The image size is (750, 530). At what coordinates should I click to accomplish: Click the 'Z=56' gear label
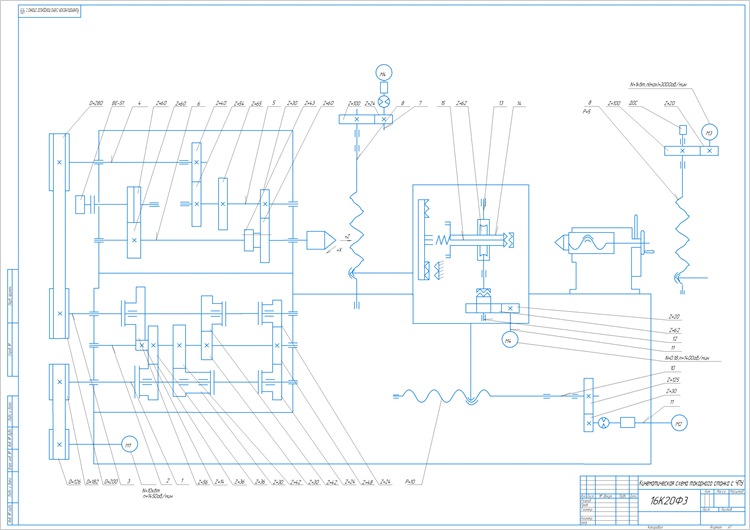coord(203,482)
